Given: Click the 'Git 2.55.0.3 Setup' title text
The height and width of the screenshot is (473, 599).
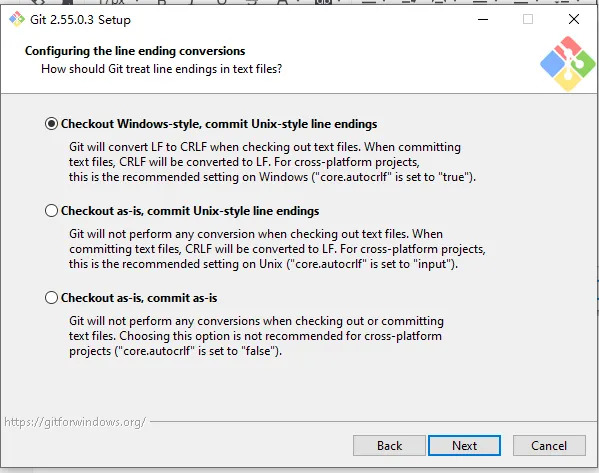Looking at the screenshot, I should [80, 19].
